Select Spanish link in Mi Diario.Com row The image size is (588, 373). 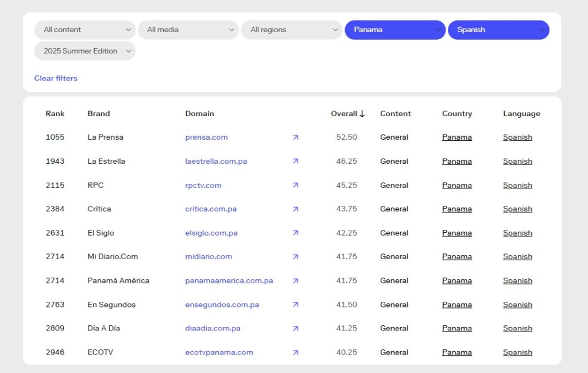[517, 257]
